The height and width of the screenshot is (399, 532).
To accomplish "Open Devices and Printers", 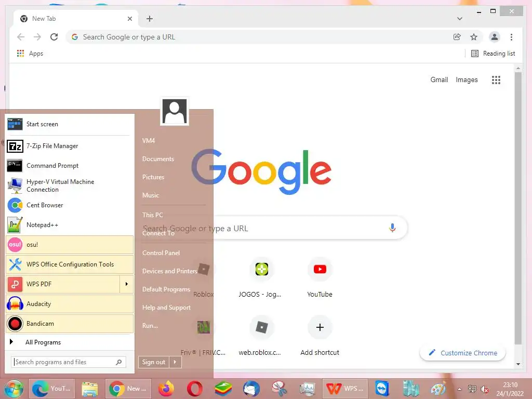I will [170, 271].
